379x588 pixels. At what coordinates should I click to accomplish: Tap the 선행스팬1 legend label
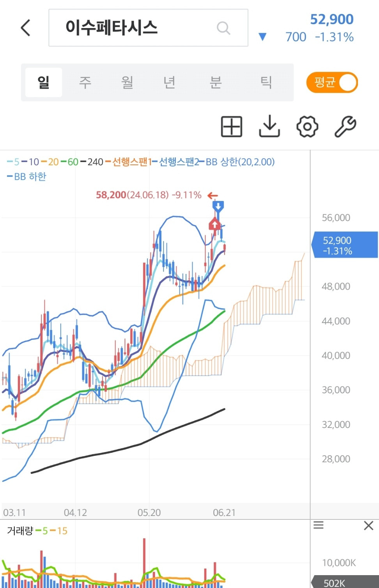(129, 162)
